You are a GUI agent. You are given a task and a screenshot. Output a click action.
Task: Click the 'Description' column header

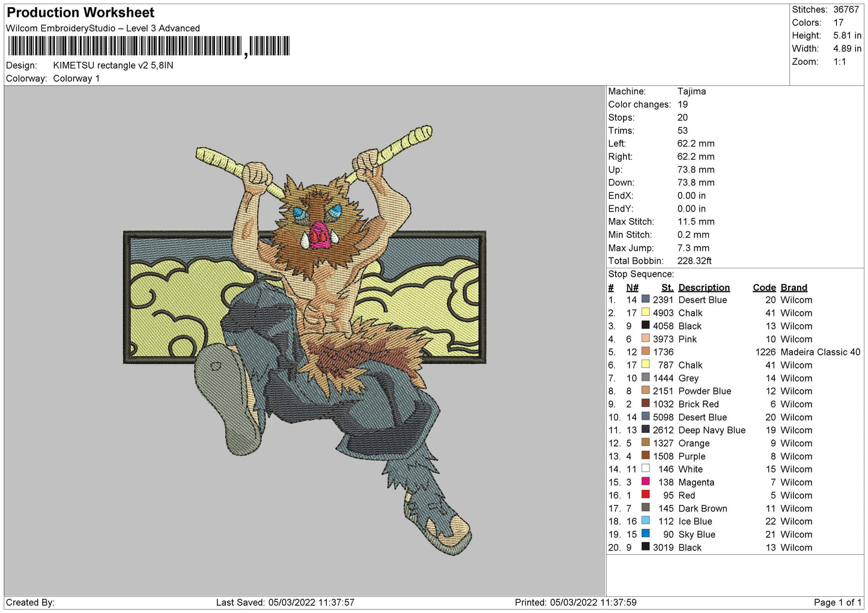704,288
